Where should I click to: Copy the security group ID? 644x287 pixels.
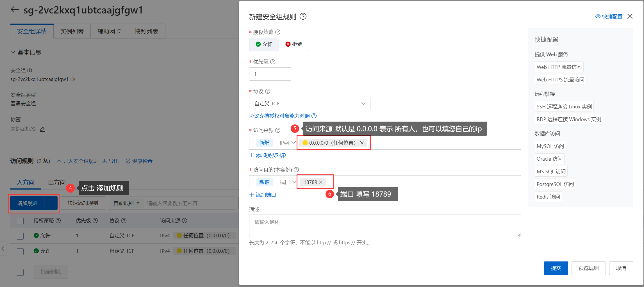coord(73,79)
